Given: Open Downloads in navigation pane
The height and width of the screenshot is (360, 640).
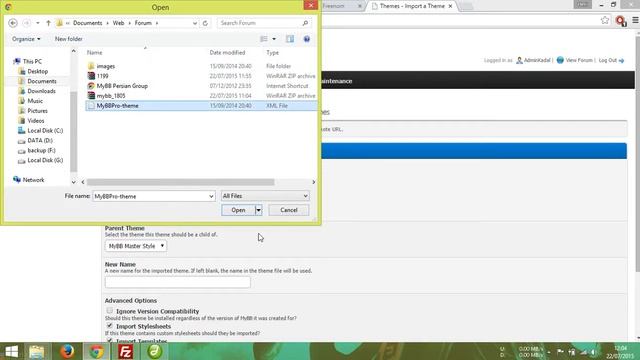Looking at the screenshot, I should point(41,91).
